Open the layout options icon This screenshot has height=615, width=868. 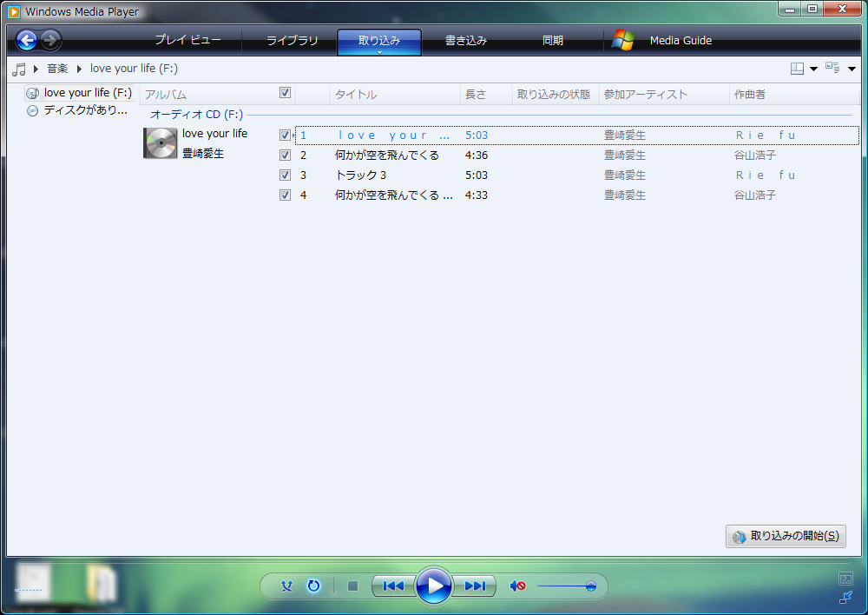pyautogui.click(x=797, y=69)
